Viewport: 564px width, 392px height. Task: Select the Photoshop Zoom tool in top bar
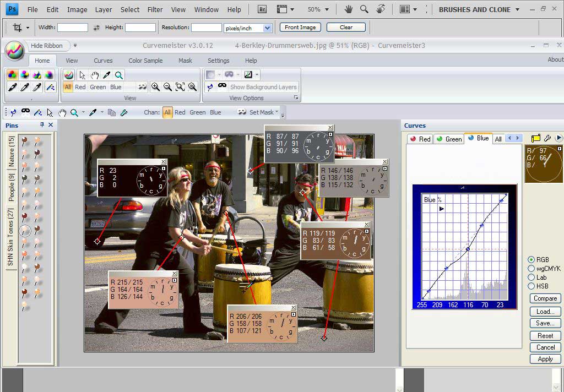click(364, 9)
